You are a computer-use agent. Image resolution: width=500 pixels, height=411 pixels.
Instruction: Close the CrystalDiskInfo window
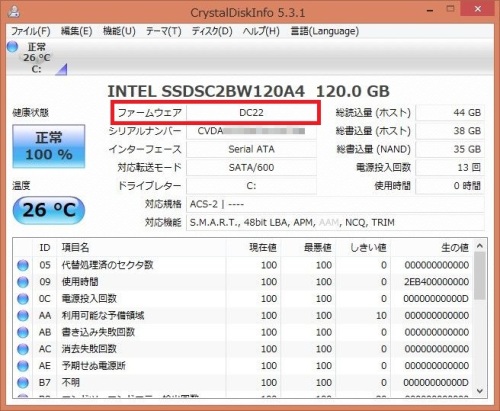coord(477,9)
